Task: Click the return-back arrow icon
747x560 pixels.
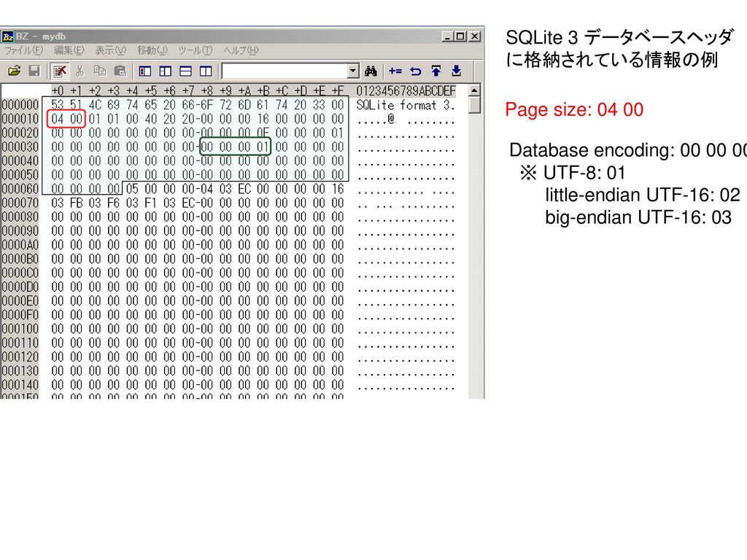Action: coord(415,71)
